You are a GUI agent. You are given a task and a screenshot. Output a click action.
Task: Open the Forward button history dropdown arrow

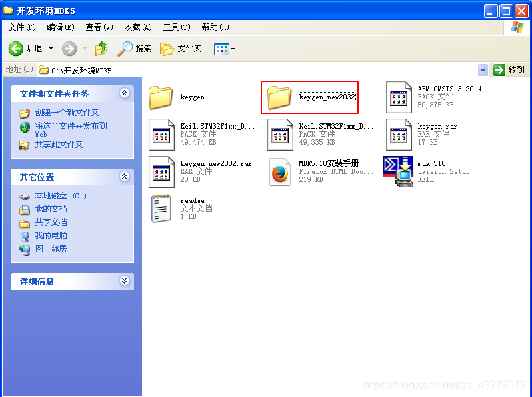[x=85, y=49]
